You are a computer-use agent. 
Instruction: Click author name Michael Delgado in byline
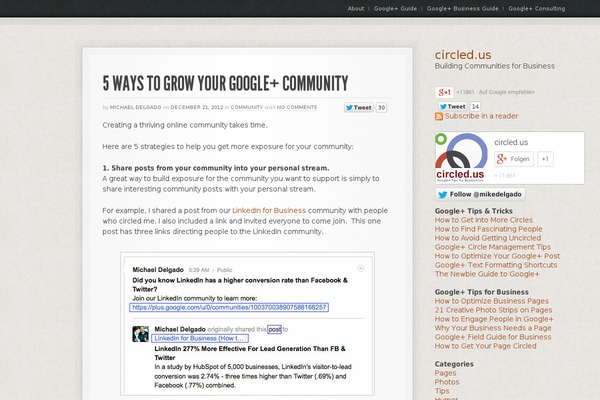click(135, 107)
